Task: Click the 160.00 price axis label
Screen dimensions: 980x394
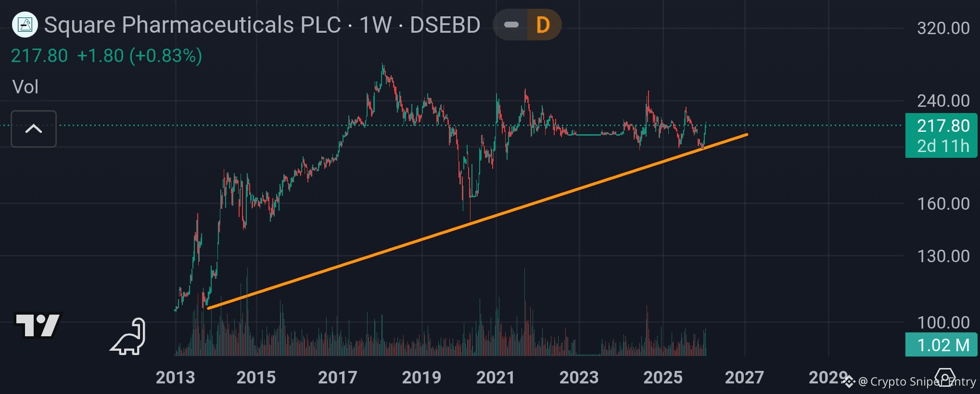Action: [x=943, y=203]
